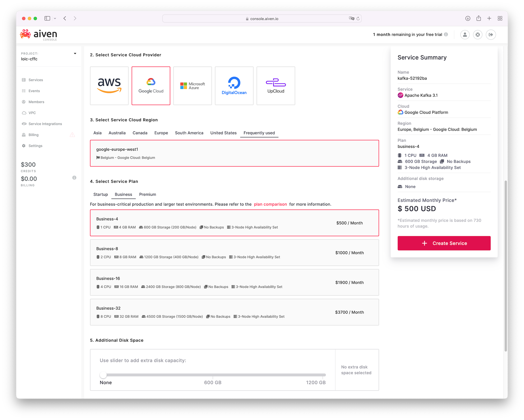
Task: Click the Safari share icon
Action: pyautogui.click(x=479, y=18)
